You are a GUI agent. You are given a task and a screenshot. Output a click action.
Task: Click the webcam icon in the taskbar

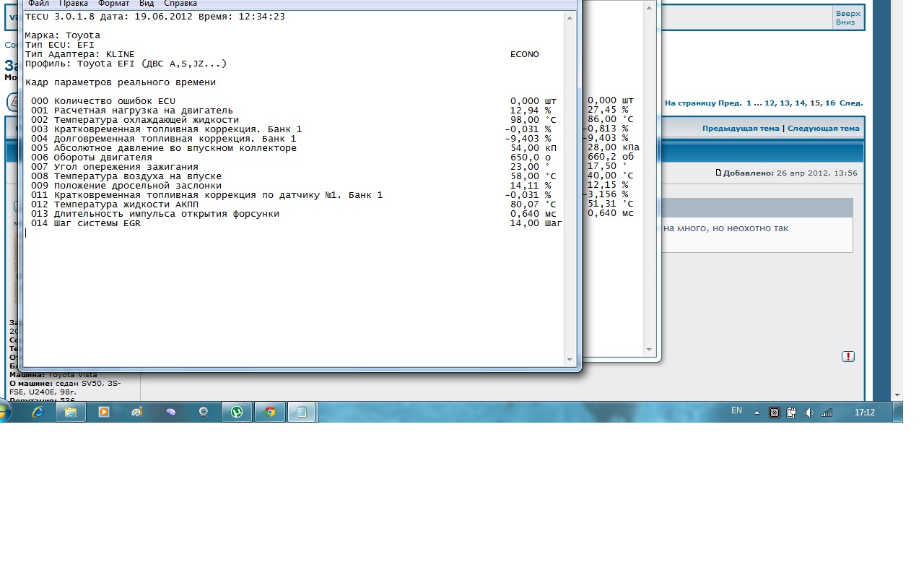(204, 412)
